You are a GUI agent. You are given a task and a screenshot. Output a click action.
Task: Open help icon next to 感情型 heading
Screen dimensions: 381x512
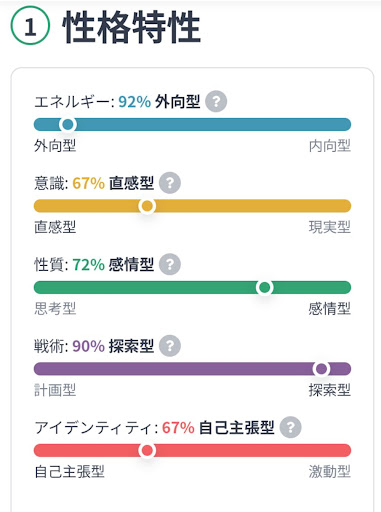point(170,264)
